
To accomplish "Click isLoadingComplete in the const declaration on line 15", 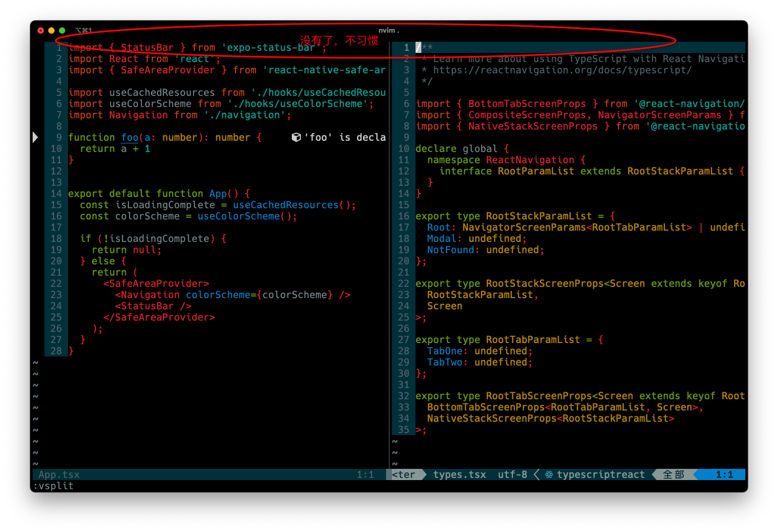I will coord(165,205).
